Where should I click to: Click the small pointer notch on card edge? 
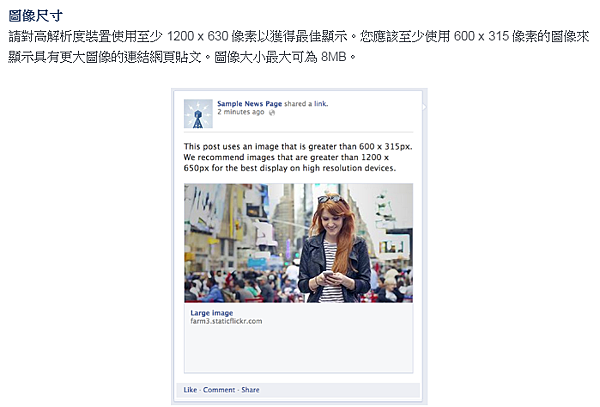[x=424, y=107]
